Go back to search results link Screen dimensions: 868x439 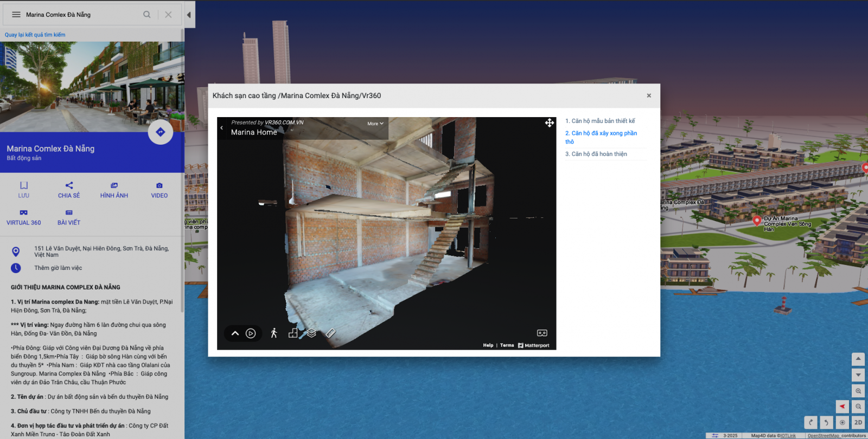[x=35, y=35]
